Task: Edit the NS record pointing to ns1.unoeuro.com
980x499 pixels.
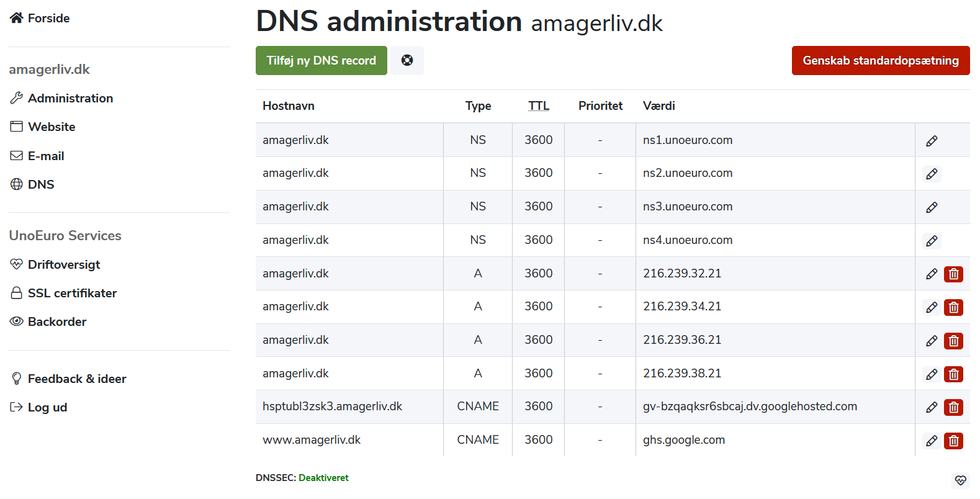Action: [x=932, y=140]
